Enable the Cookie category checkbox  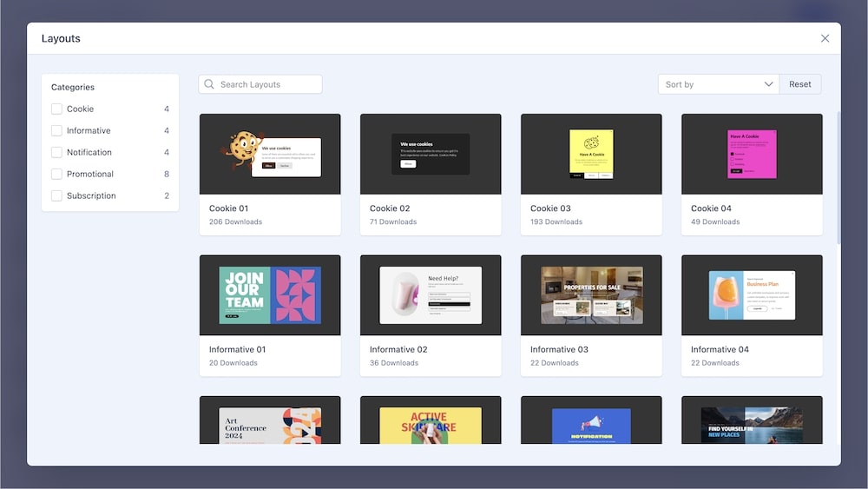pos(56,109)
